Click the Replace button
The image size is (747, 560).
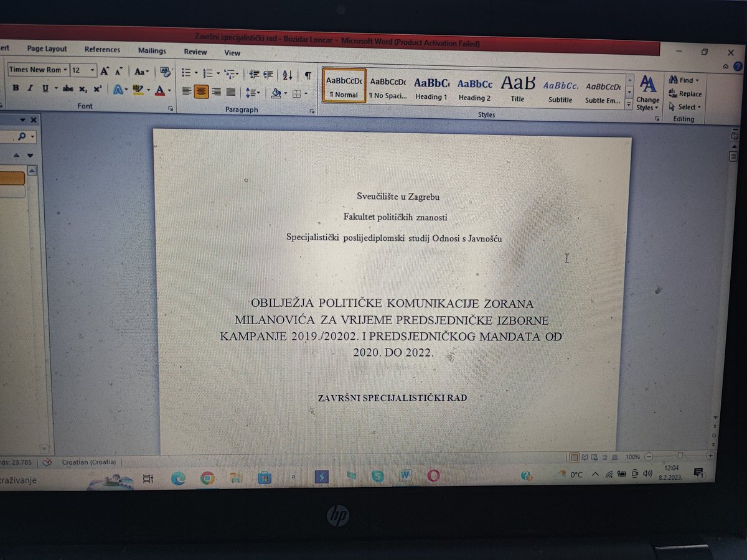click(x=684, y=94)
